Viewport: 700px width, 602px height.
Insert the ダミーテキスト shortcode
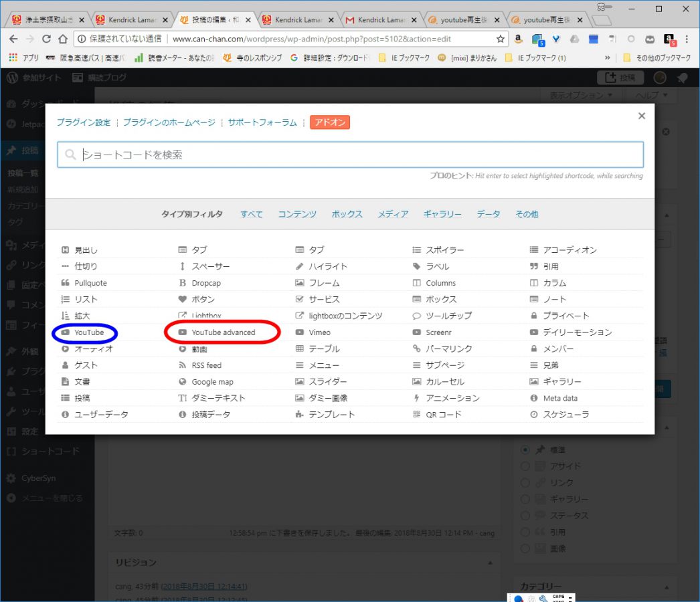211,399
